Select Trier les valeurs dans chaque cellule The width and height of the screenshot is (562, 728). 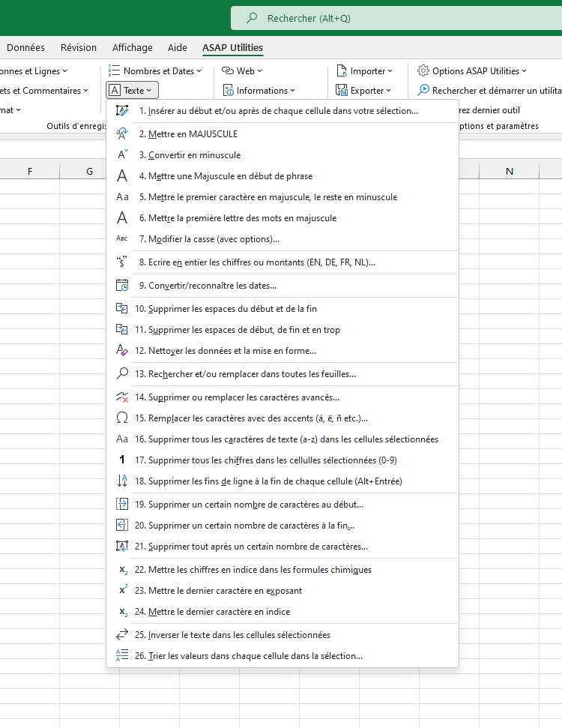pos(282,655)
